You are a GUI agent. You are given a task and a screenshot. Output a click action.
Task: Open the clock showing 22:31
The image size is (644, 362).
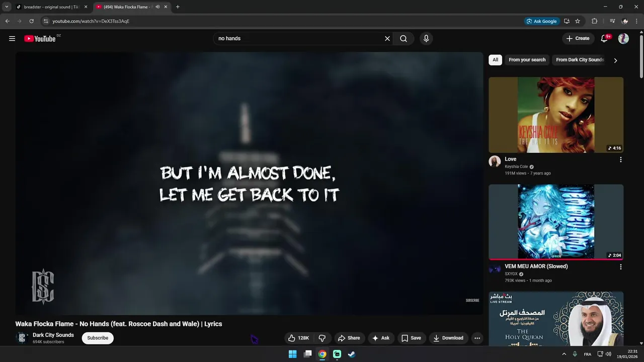click(x=627, y=354)
